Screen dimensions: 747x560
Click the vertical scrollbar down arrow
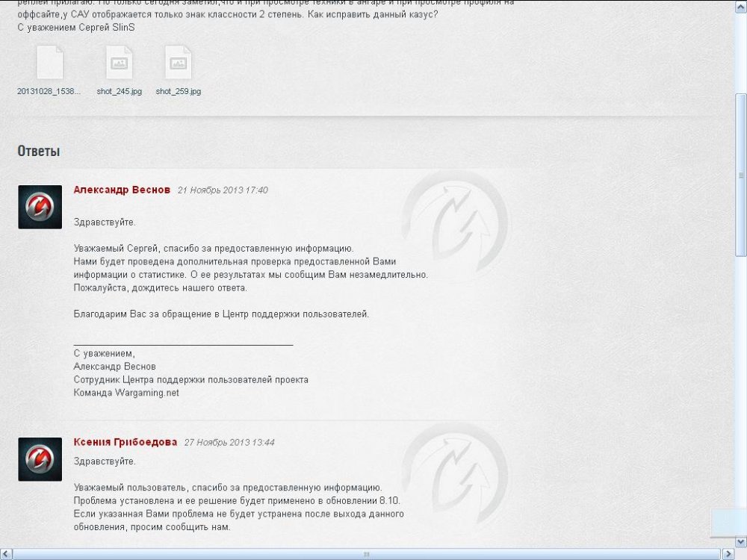(741, 542)
